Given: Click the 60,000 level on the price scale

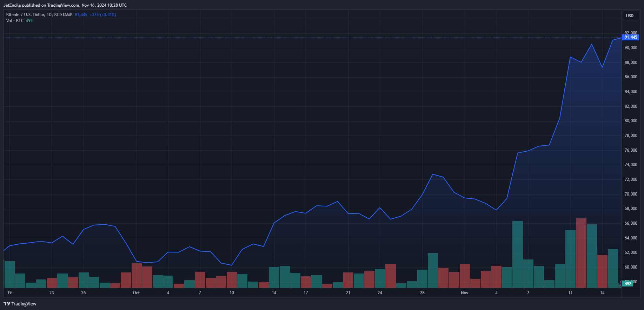Looking at the screenshot, I should (631, 267).
